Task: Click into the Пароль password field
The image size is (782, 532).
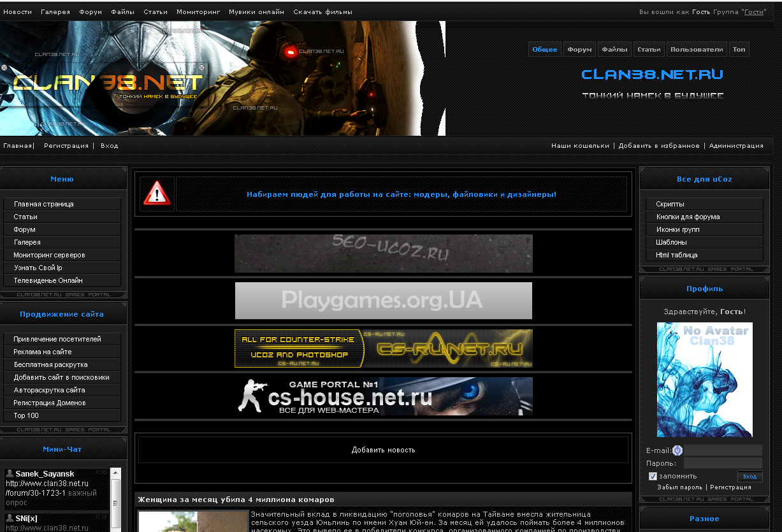Action: click(x=723, y=463)
